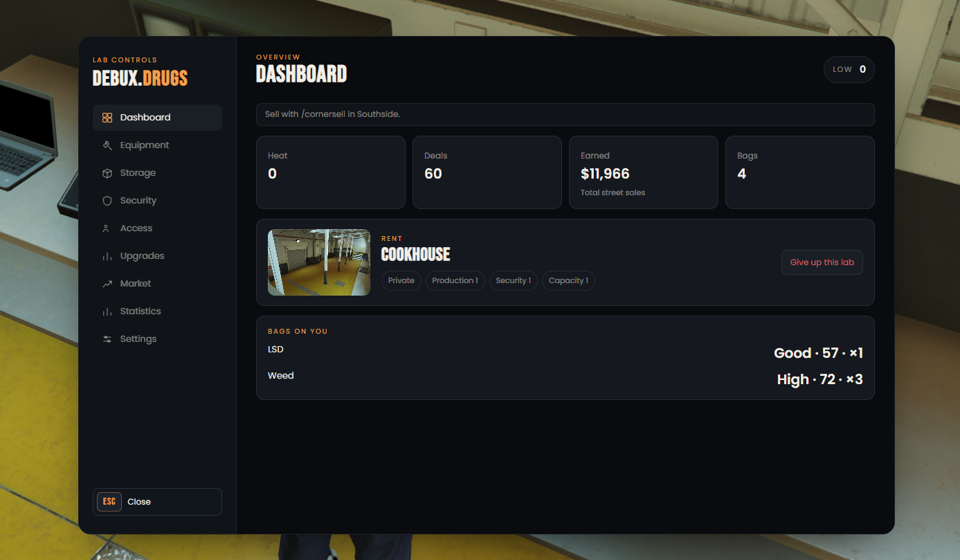Open the Storage section
Viewport: 960px width, 560px height.
157,173
